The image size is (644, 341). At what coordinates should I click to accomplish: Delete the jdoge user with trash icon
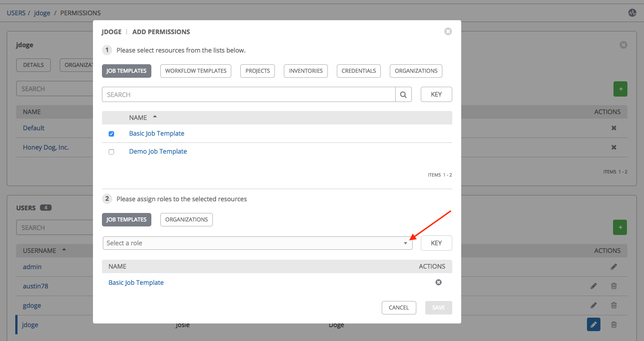(614, 324)
